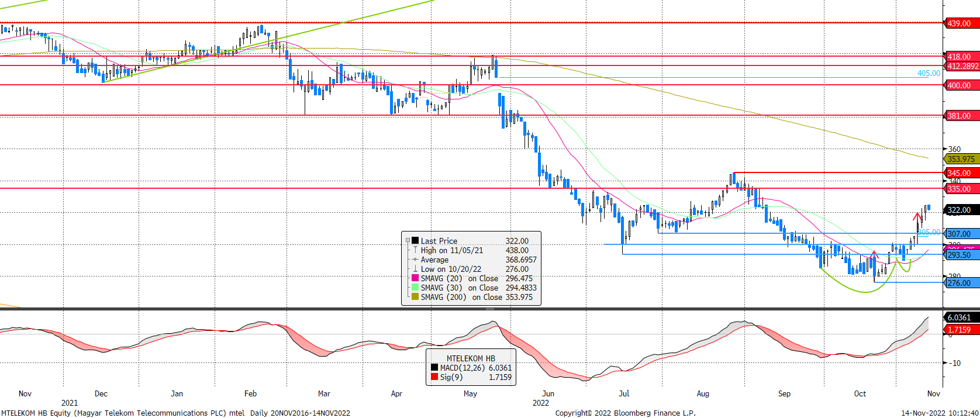Click the '14-Nov-2022 10:12:40' timestamp
The width and height of the screenshot is (980, 418).
pos(940,413)
